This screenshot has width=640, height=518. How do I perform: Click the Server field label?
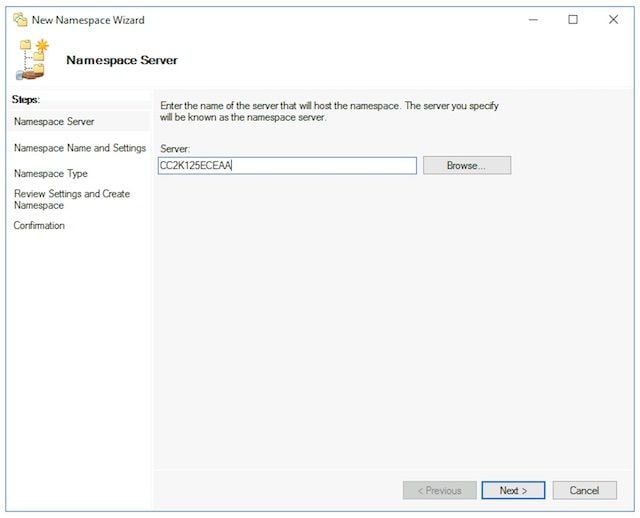[x=175, y=149]
